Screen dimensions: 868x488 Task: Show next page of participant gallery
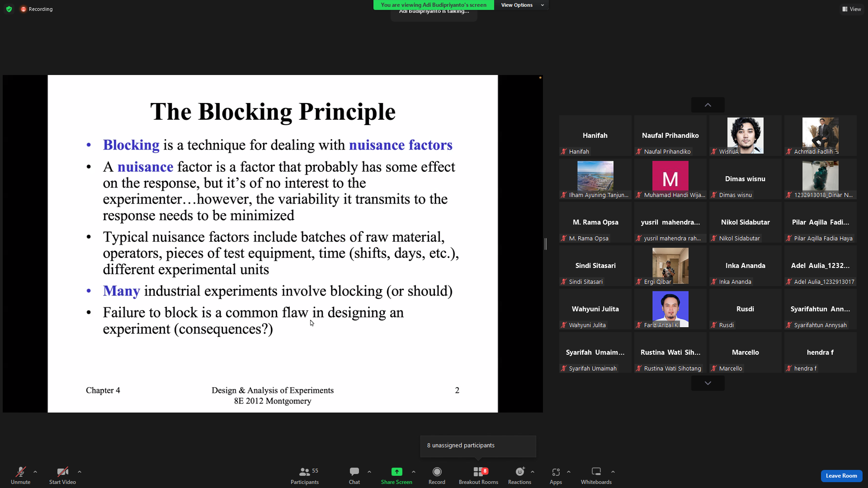coord(708,383)
